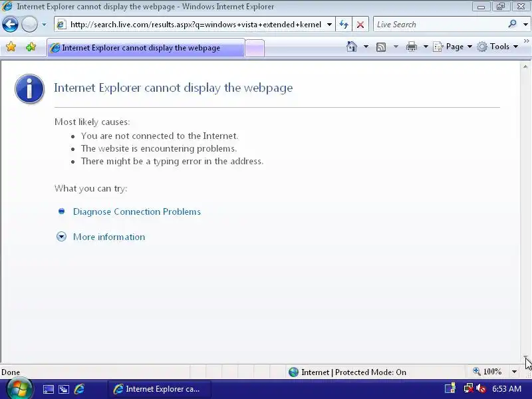Click inside the Live Search box
Image resolution: width=532 pixels, height=399 pixels.
[440, 25]
